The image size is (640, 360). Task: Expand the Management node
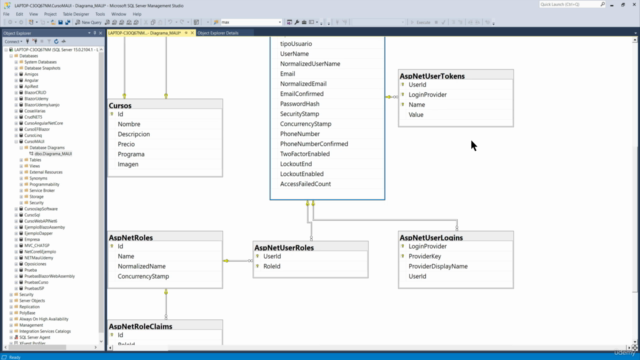point(11,325)
